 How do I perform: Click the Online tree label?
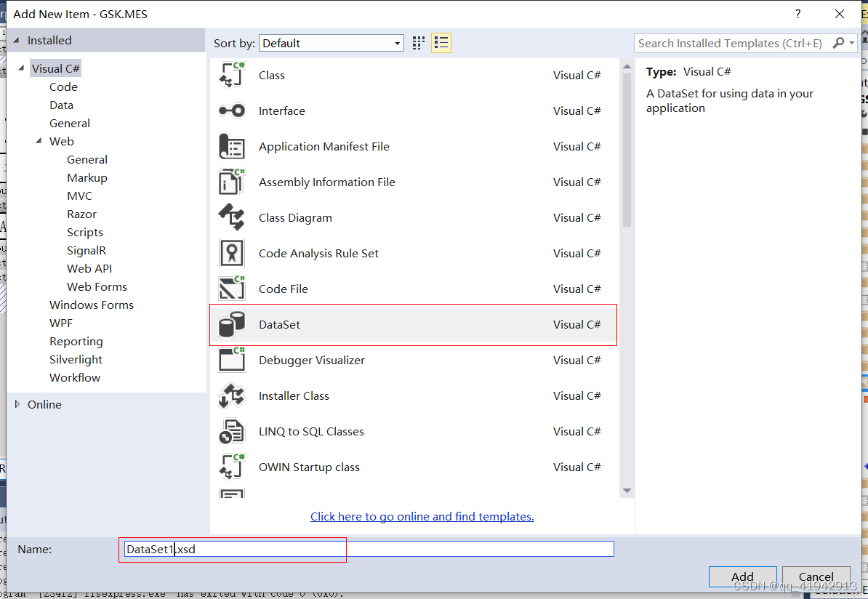(45, 405)
